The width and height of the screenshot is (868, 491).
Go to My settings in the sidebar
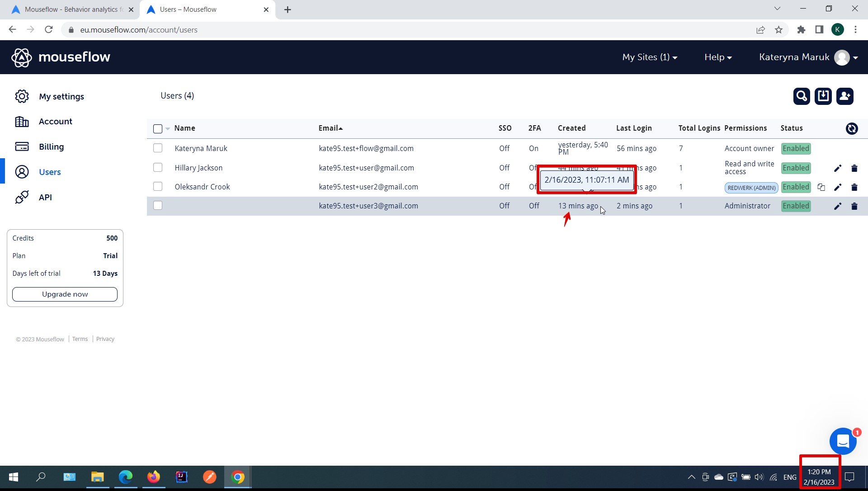tap(49, 96)
